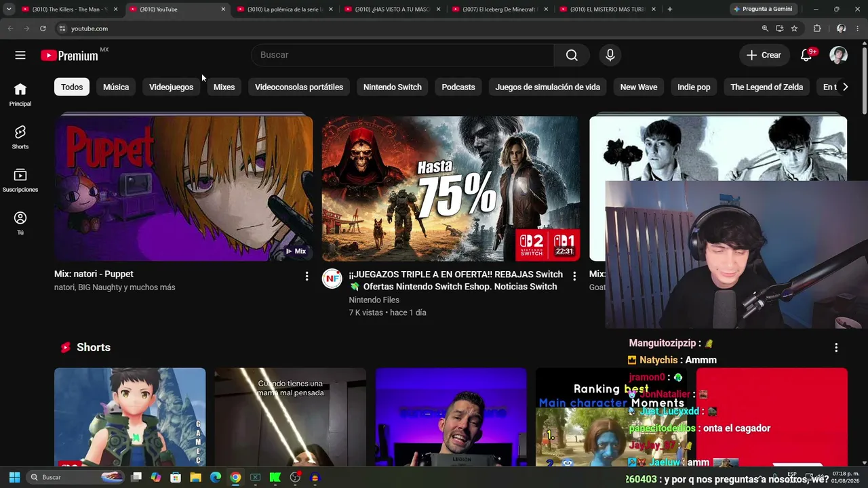Open Task View on the taskbar
This screenshot has height=488, width=868.
[136, 477]
